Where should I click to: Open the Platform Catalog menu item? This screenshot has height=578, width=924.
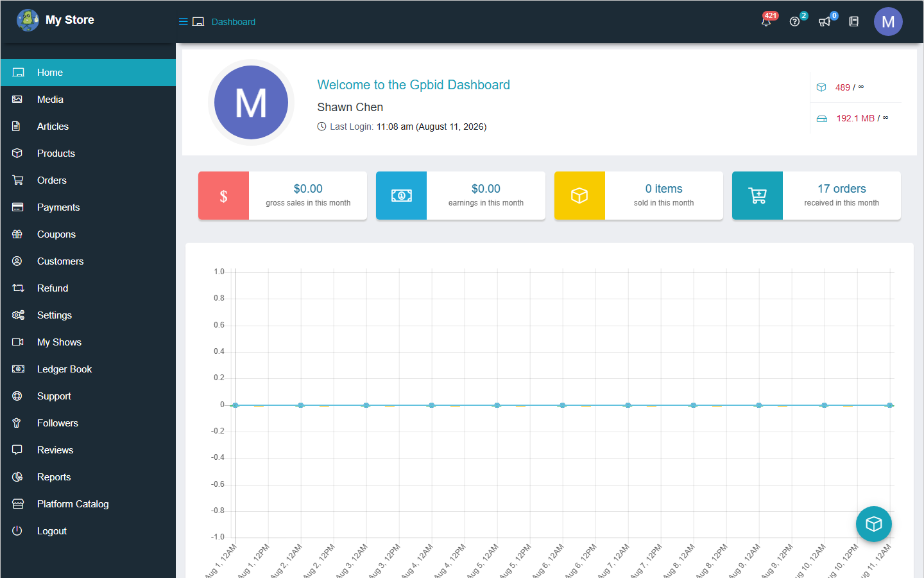coord(88,504)
